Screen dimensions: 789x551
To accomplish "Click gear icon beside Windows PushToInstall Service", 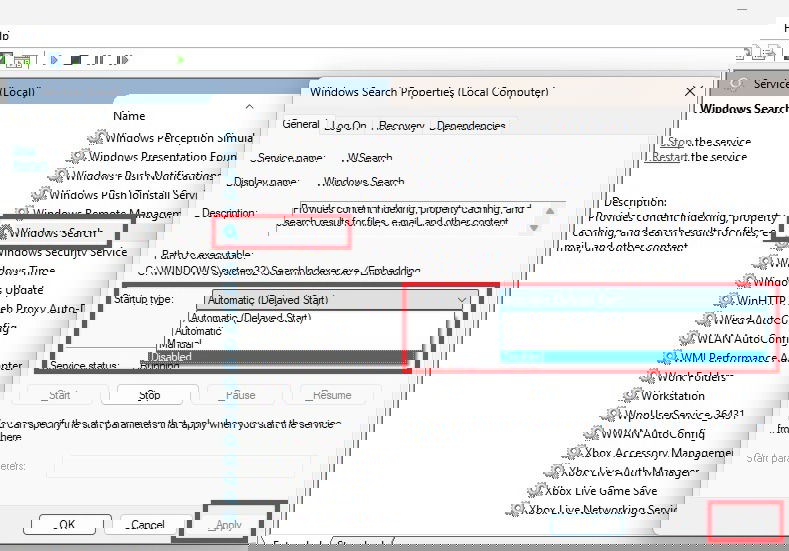I will [40, 194].
